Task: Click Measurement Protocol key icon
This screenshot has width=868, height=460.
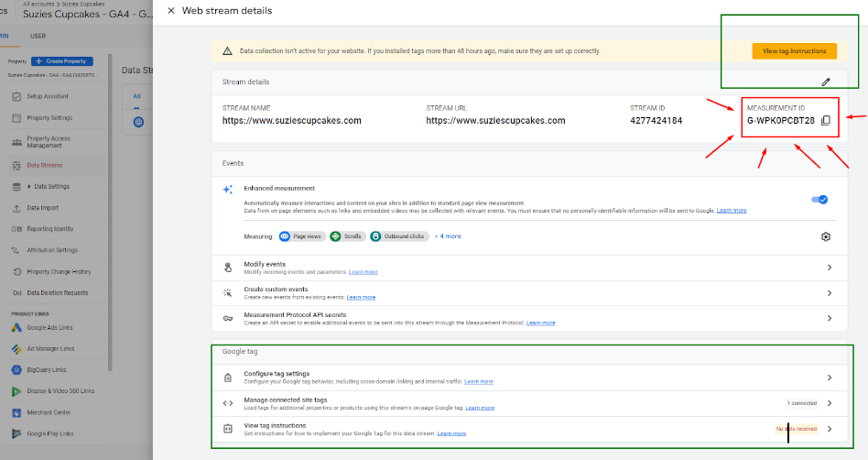Action: click(x=227, y=318)
